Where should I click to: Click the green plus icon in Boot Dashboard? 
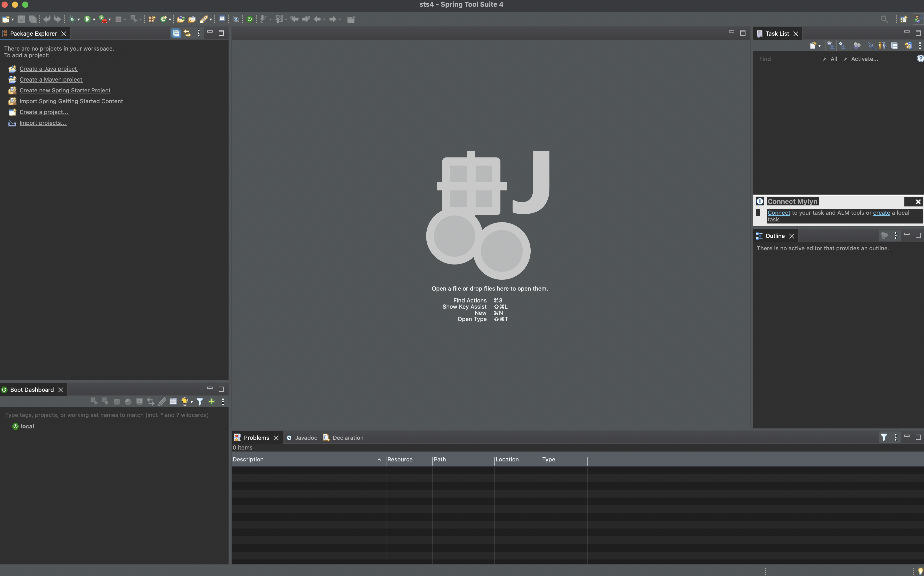[x=211, y=401]
